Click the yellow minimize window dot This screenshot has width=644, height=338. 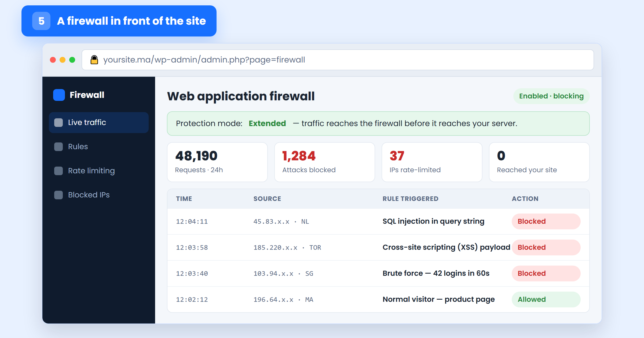(x=63, y=60)
